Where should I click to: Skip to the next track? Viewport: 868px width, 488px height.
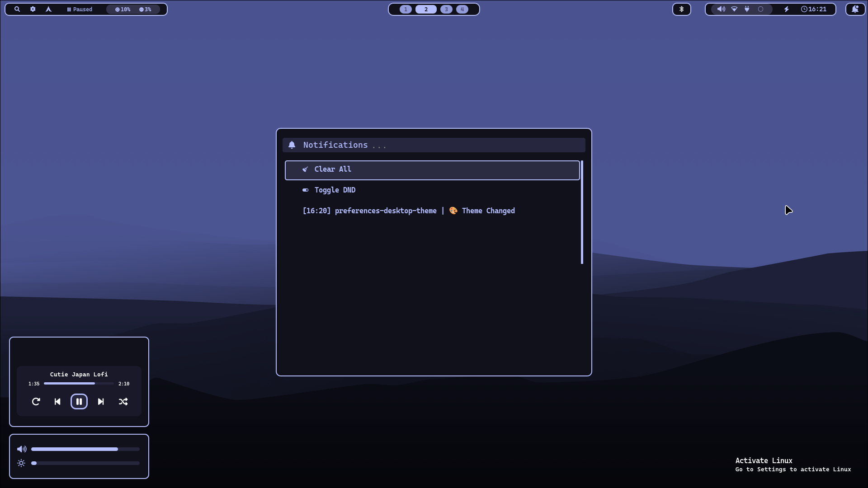tap(101, 402)
